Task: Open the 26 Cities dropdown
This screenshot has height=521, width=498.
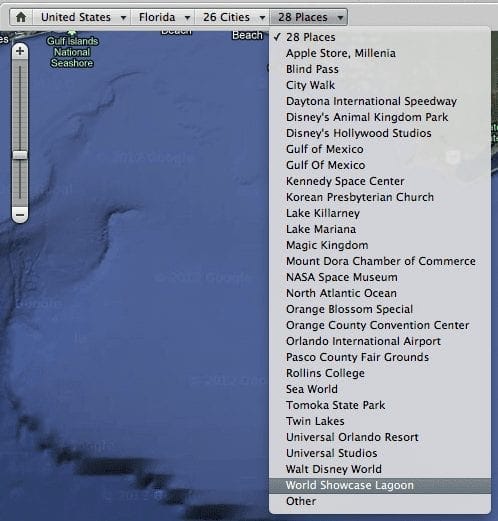Action: [232, 17]
